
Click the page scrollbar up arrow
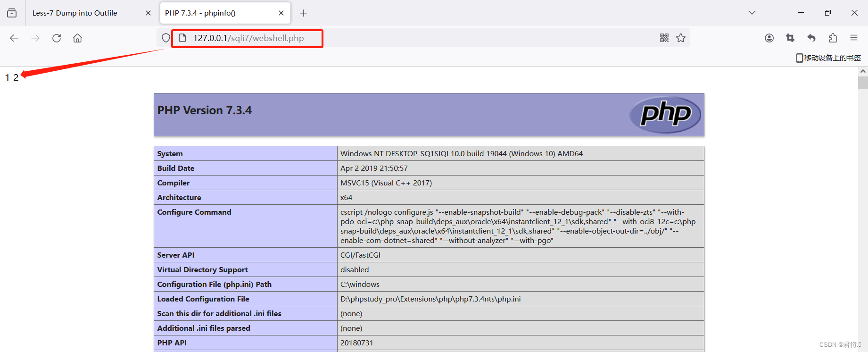pyautogui.click(x=863, y=71)
